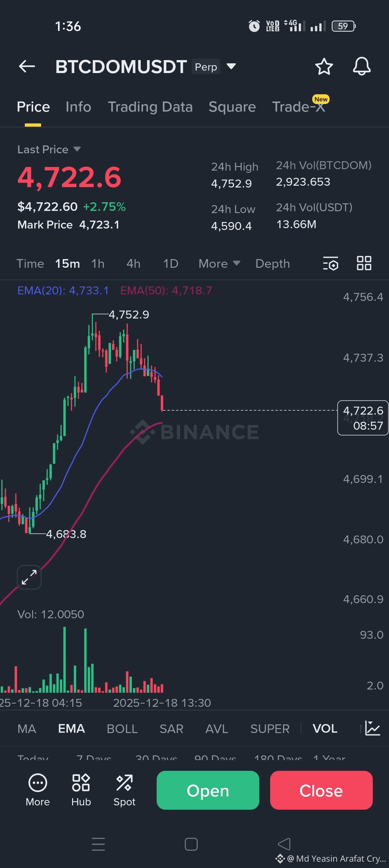The image size is (389, 868).
Task: Select the Price tab
Action: 33,107
